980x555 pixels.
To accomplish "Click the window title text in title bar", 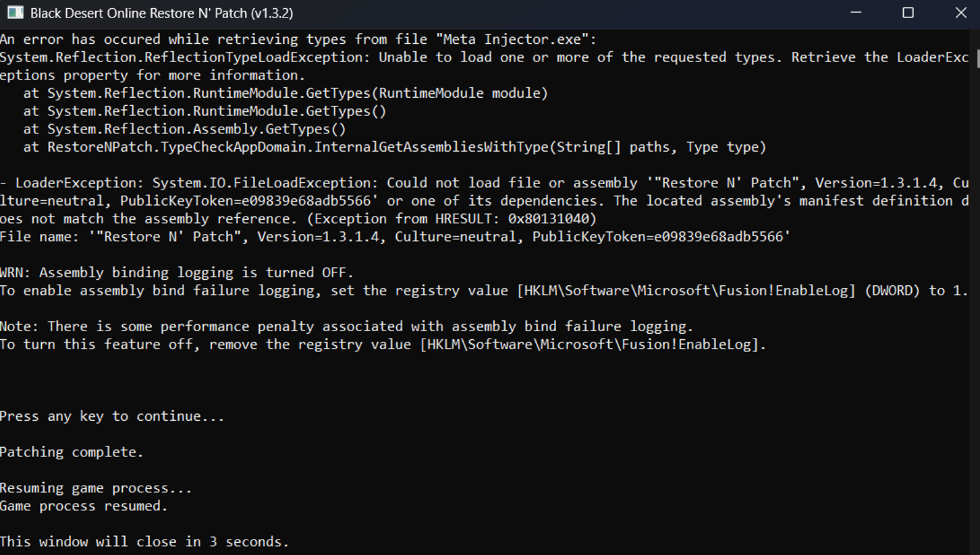I will coord(161,13).
